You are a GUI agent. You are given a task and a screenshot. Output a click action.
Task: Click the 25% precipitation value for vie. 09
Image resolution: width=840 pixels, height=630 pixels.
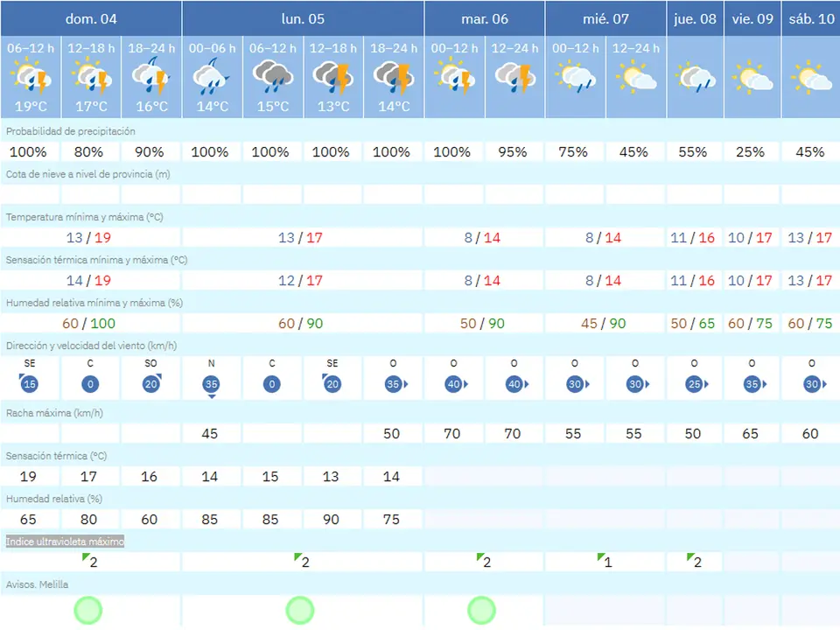(750, 152)
